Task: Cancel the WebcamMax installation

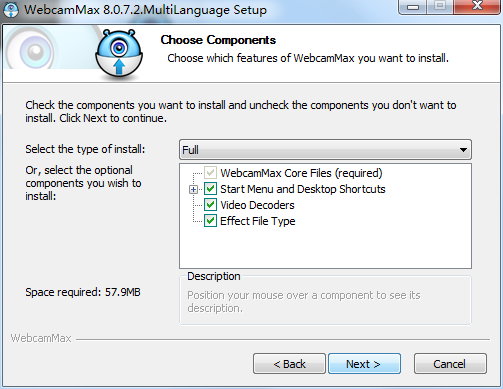Action: click(450, 364)
